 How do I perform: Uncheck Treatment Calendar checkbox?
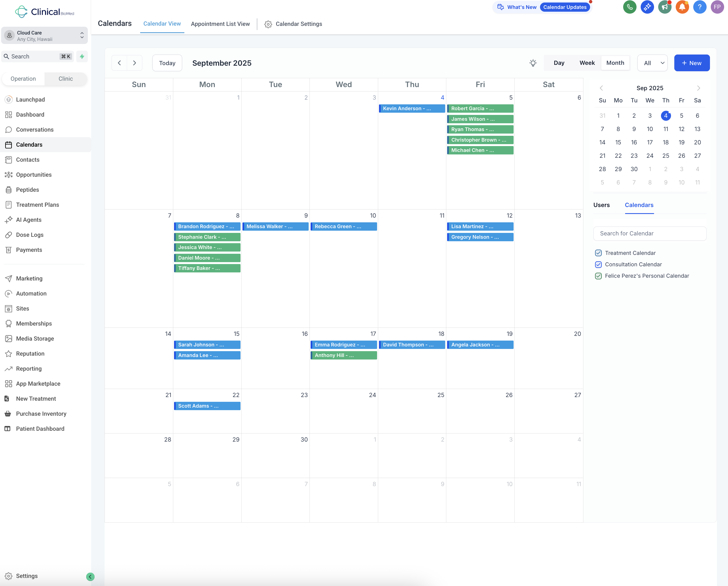click(598, 253)
